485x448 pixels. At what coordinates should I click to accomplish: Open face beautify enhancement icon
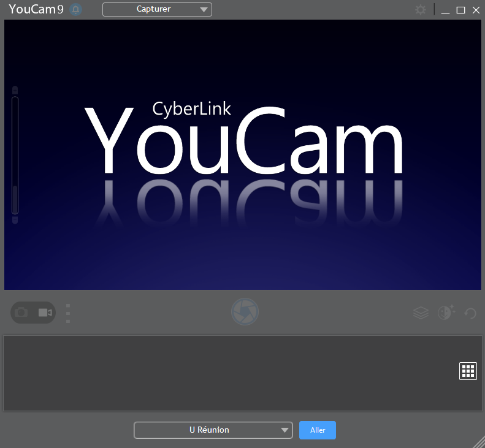click(446, 313)
